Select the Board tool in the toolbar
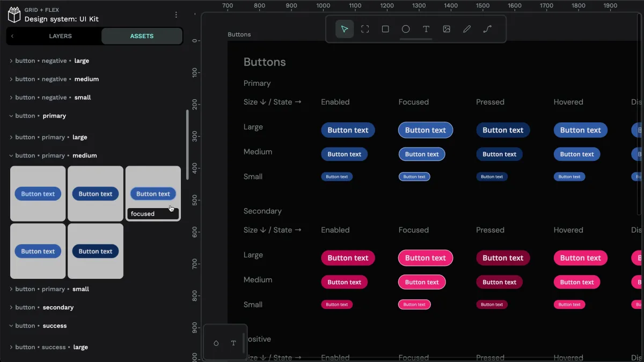The height and width of the screenshot is (362, 644). 365,29
